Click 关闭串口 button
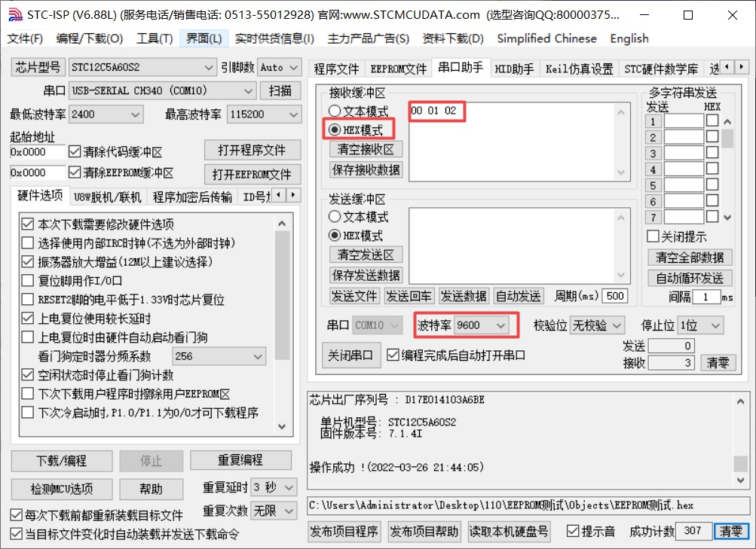 pos(350,355)
